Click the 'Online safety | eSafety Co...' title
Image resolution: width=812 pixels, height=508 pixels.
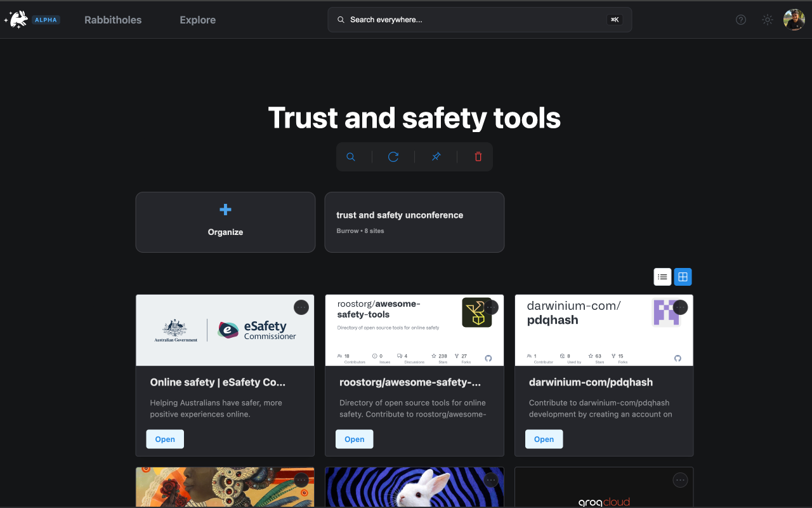point(218,382)
